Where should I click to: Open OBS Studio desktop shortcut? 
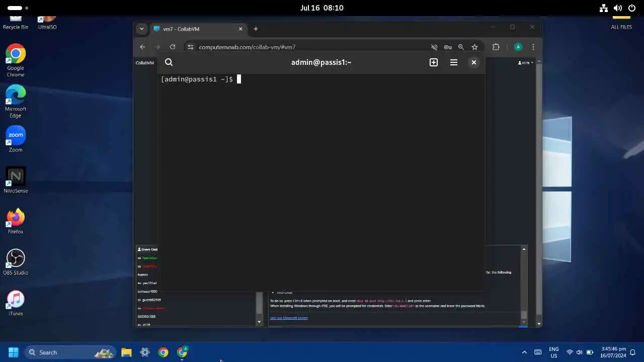click(16, 262)
